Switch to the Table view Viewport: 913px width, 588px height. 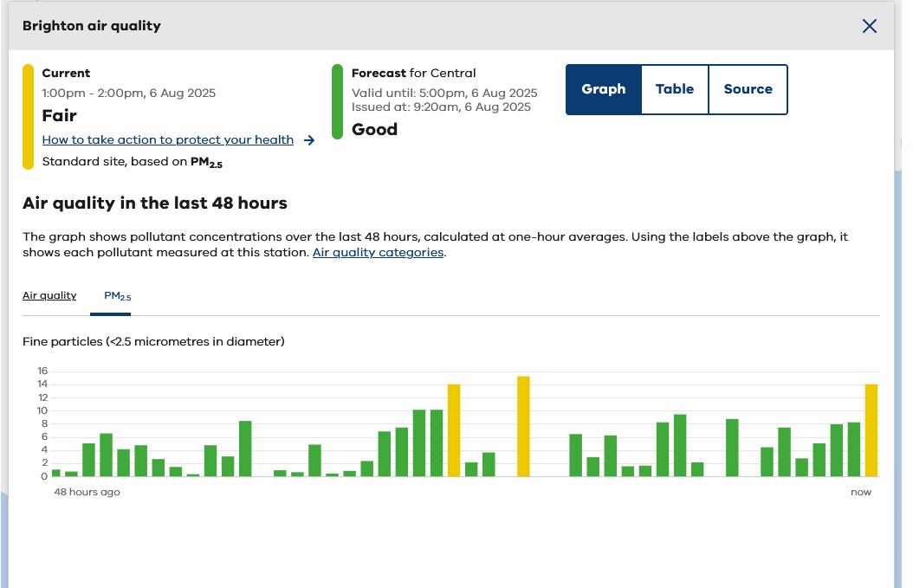pyautogui.click(x=675, y=90)
